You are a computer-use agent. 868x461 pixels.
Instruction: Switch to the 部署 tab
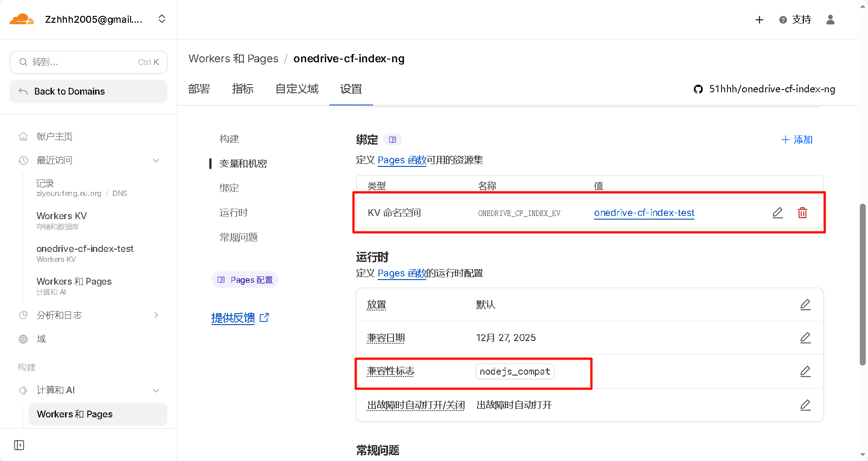click(199, 89)
